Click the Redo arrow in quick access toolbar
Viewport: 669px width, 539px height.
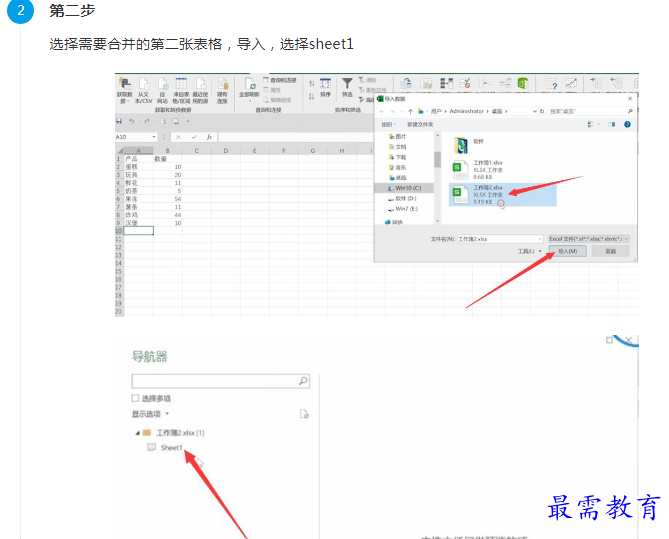[147, 121]
